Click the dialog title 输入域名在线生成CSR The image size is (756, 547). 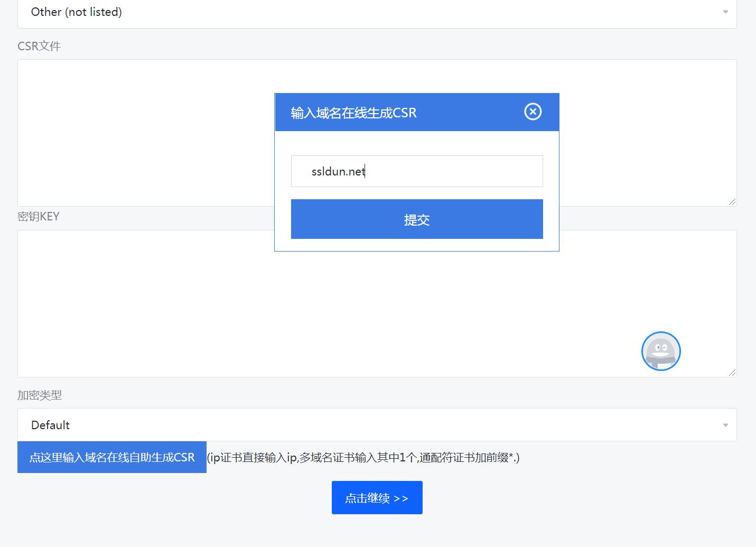[x=353, y=113]
